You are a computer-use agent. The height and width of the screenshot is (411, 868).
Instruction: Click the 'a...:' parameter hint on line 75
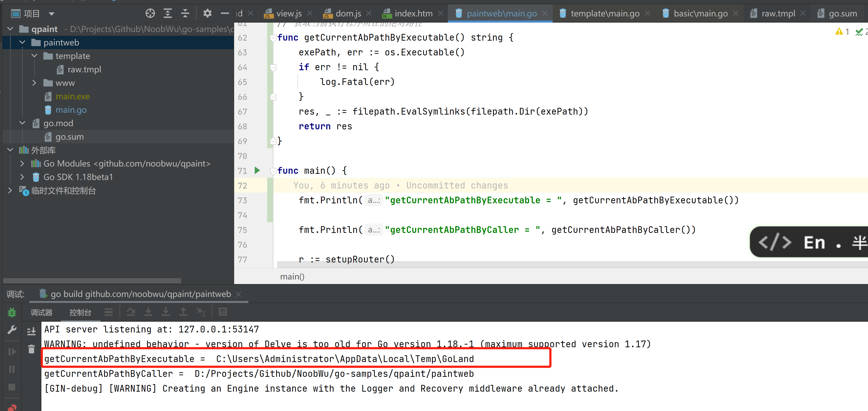pos(374,230)
